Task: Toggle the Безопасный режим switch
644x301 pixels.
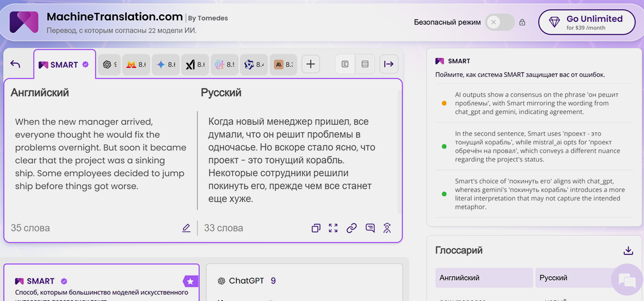Action: [499, 22]
